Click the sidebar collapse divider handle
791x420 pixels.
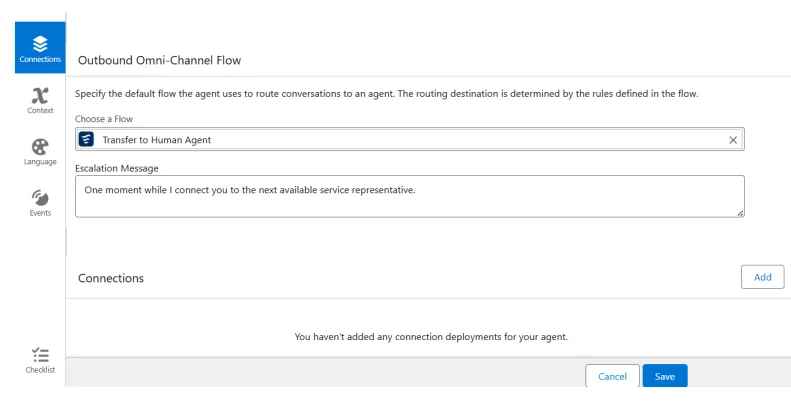coord(66,240)
